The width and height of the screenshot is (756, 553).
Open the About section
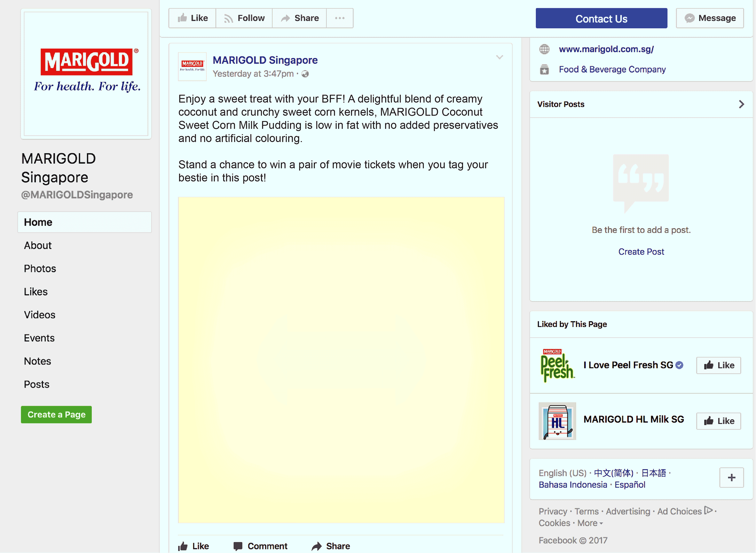click(38, 245)
